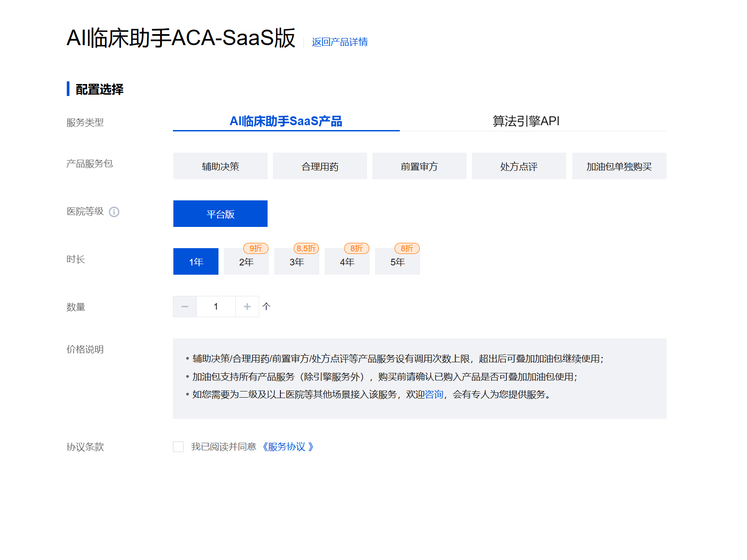Choose the 前置审方 service package
747x560 pixels.
coord(419,166)
